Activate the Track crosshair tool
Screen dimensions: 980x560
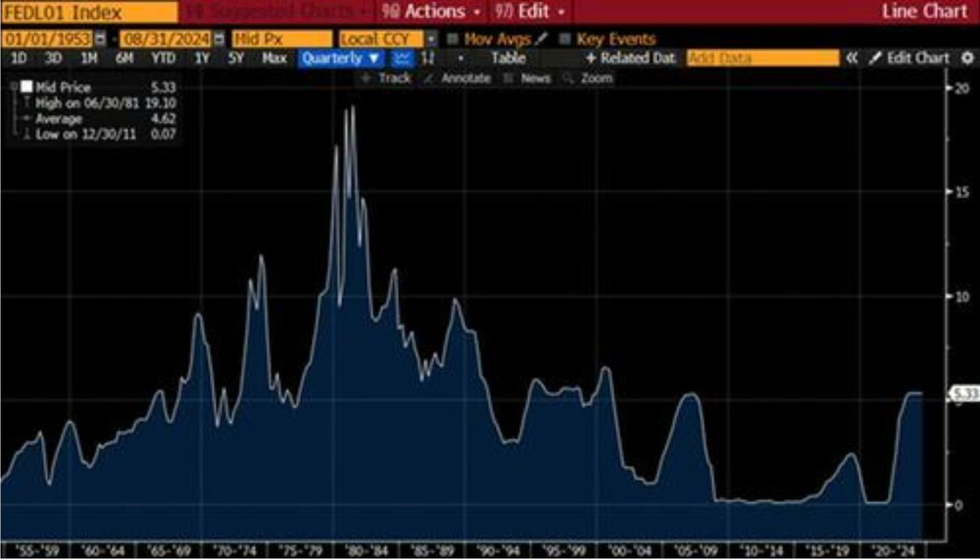click(386, 78)
